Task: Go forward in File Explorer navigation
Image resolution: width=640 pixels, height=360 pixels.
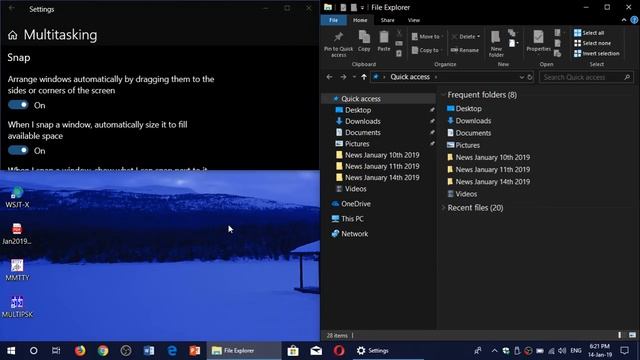Action: tap(343, 77)
